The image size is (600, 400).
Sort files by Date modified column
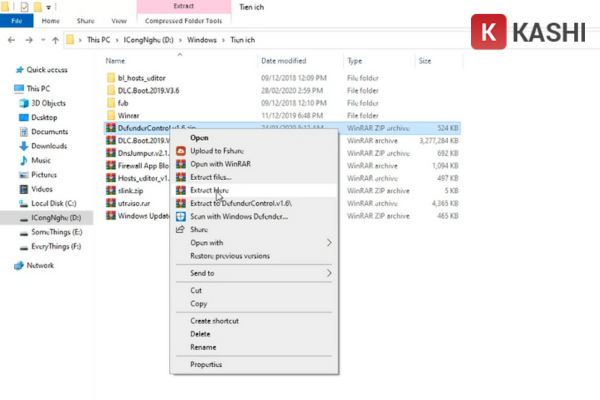point(255,61)
